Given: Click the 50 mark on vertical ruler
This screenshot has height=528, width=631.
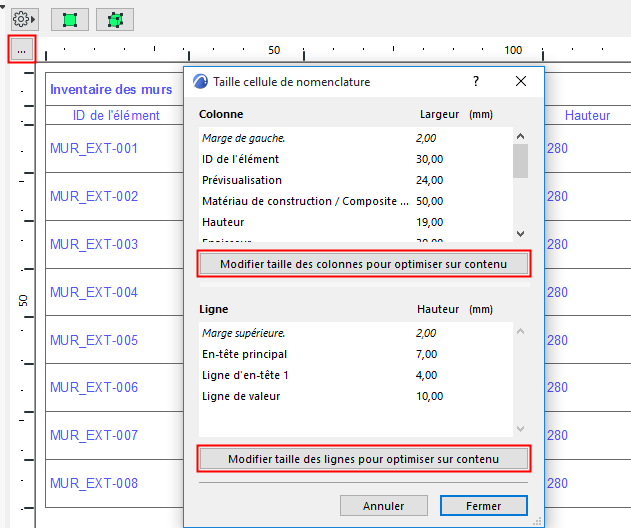Looking at the screenshot, I should pyautogui.click(x=23, y=300).
